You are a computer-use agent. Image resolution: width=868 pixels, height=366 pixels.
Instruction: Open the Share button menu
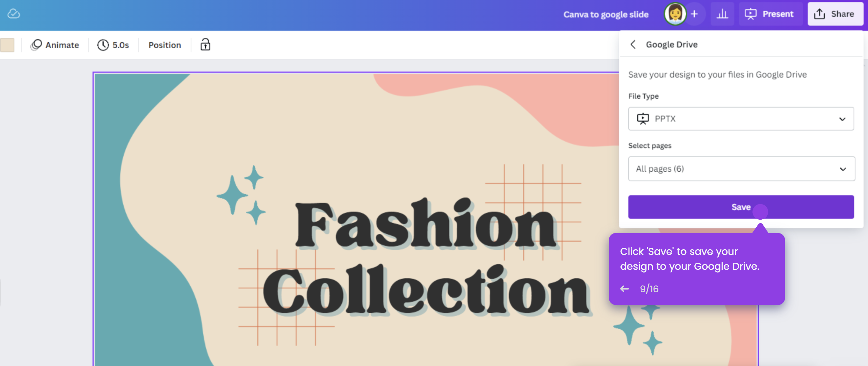(x=835, y=14)
